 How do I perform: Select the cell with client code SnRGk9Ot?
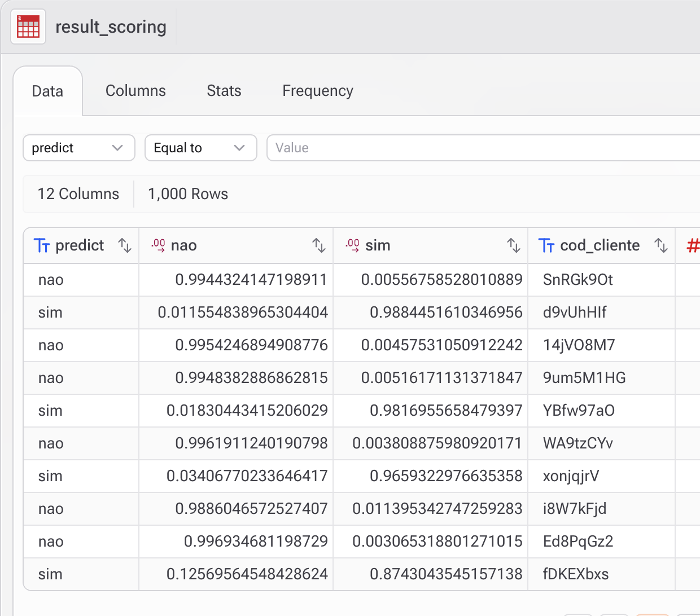(x=577, y=280)
